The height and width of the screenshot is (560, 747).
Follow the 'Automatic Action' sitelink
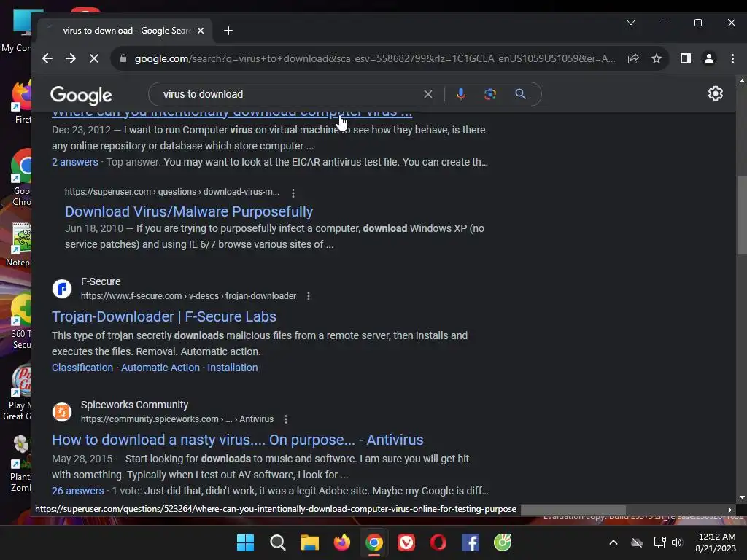tap(160, 367)
